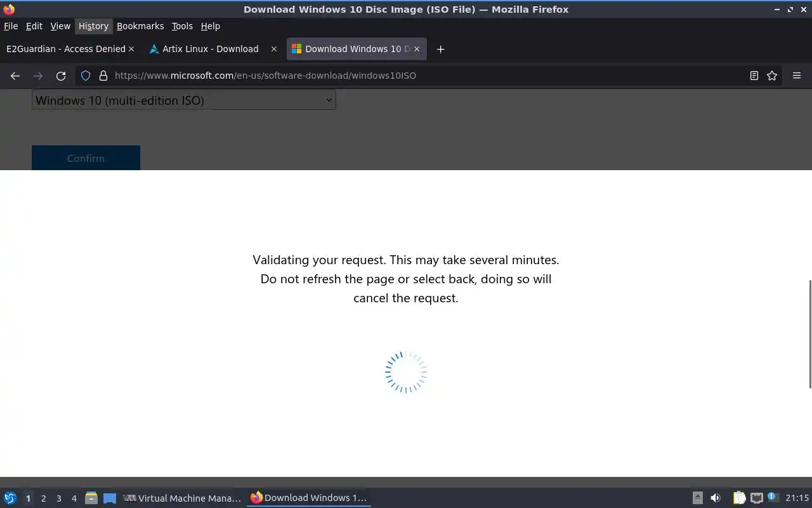Switch to E2Guardian - Access Denied tab

click(x=65, y=49)
